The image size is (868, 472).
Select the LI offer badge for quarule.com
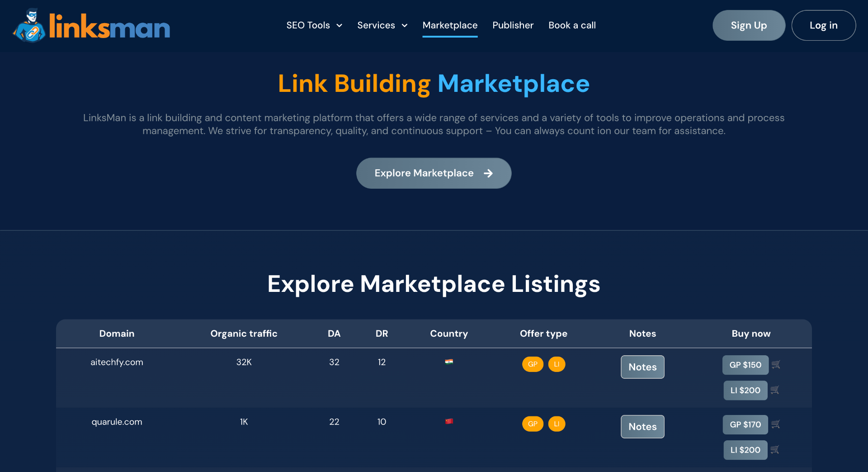coord(557,424)
